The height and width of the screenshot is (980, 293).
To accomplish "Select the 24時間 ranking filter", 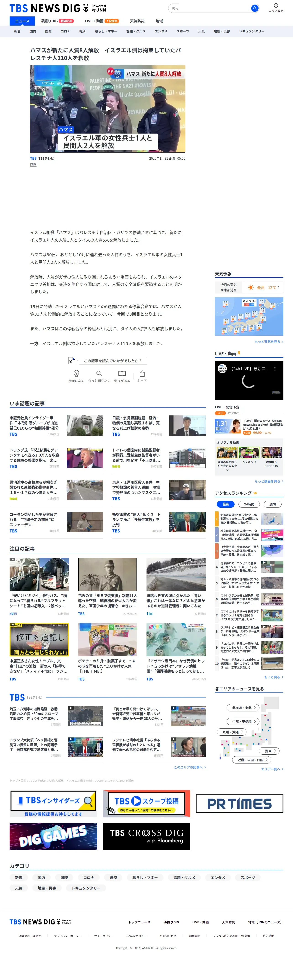I will 249,504.
